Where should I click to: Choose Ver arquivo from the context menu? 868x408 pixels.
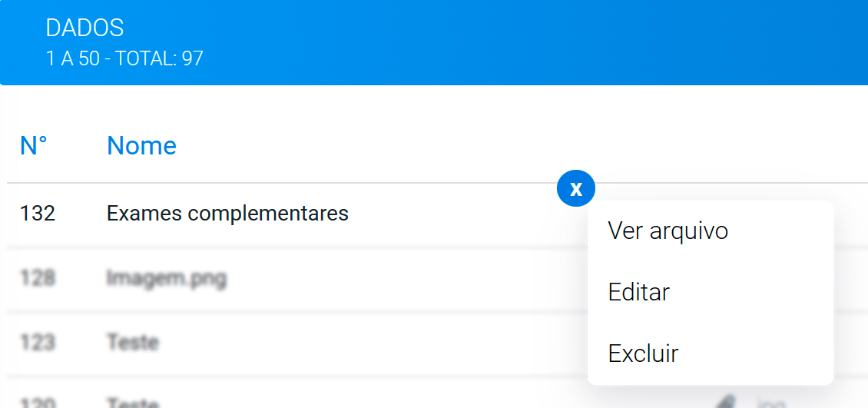point(668,231)
